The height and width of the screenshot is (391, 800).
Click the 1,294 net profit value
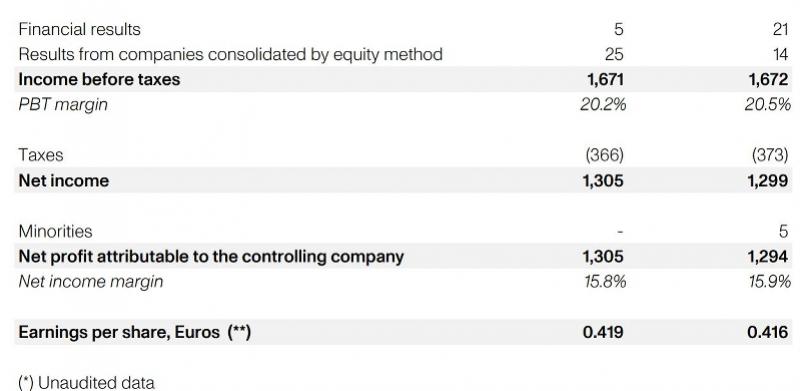tap(768, 256)
